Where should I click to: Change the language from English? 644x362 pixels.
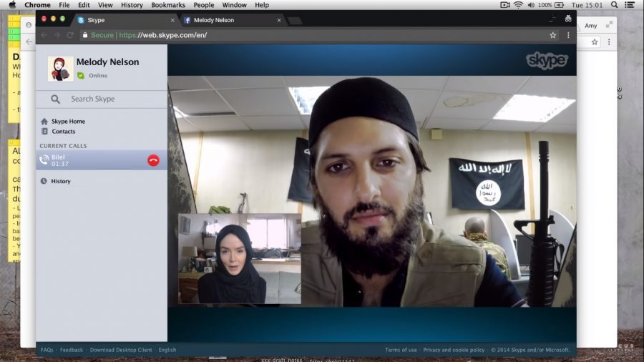click(x=167, y=350)
